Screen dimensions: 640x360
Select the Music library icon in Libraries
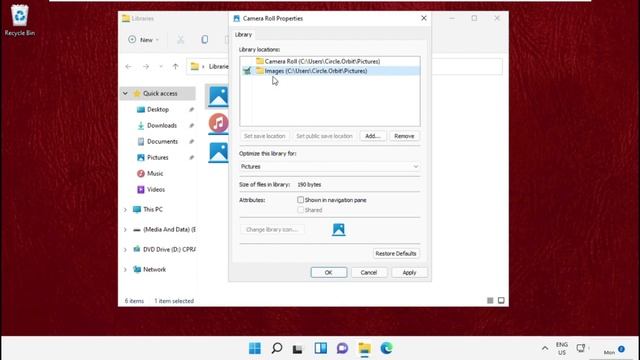(218, 123)
